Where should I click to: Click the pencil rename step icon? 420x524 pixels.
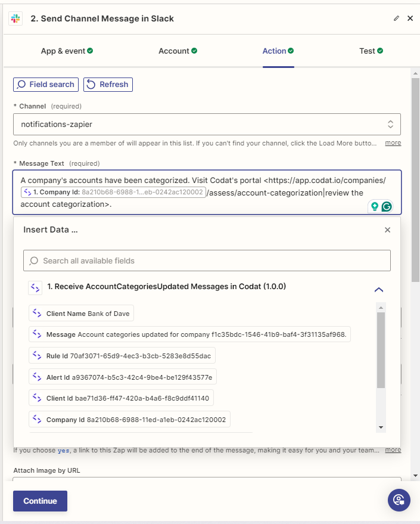click(397, 18)
